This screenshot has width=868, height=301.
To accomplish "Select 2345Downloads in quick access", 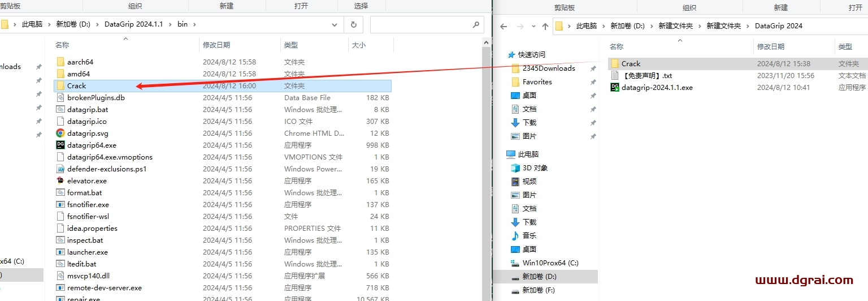I will point(549,68).
